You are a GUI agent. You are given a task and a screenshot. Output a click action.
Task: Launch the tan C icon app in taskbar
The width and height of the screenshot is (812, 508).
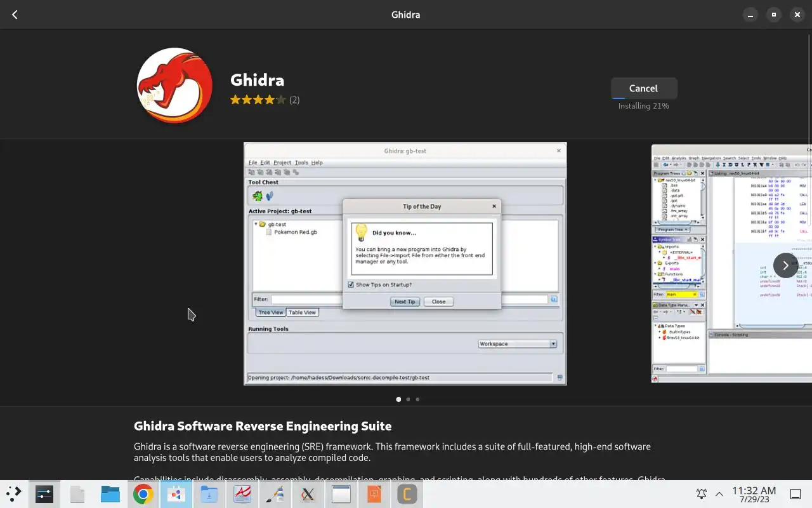coord(407,494)
